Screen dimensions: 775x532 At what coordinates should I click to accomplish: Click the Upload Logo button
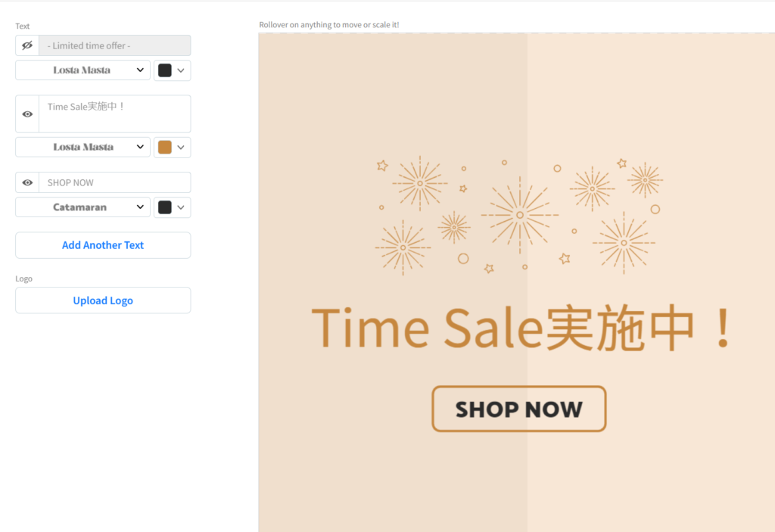pyautogui.click(x=103, y=300)
